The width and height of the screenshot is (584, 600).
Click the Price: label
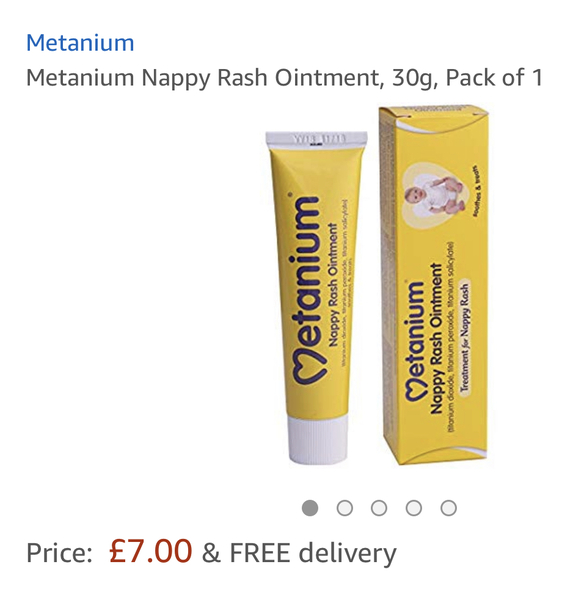coord(59,553)
